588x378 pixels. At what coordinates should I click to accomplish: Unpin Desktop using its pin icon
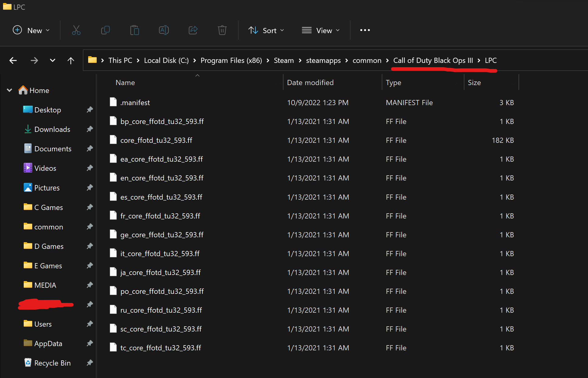click(x=90, y=110)
